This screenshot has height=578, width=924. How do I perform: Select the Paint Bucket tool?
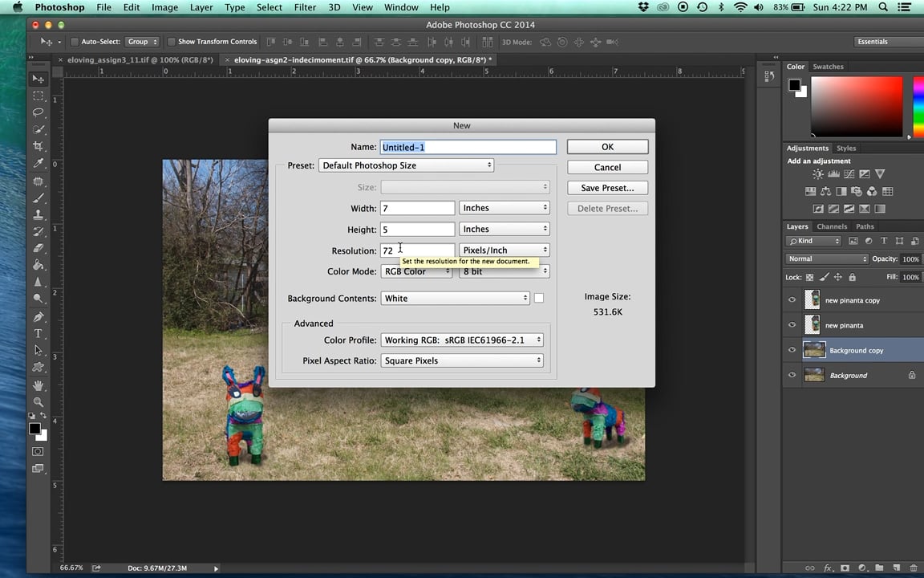(x=38, y=265)
